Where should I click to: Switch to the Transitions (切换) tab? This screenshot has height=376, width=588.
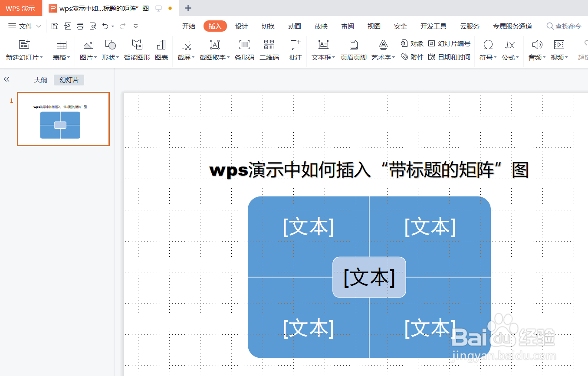tap(268, 26)
